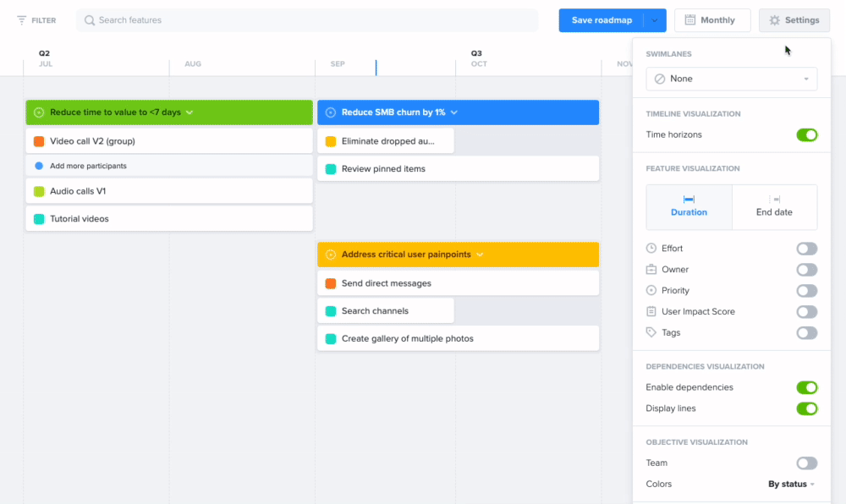Click the lime status swatch on Audio calls V1
Viewport: 846px width, 504px height.
pos(39,191)
